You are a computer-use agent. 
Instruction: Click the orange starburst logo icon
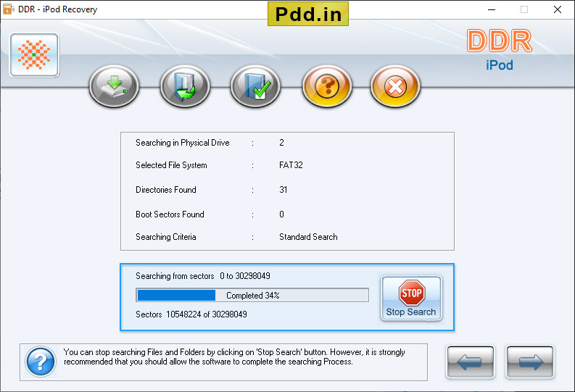(x=35, y=55)
